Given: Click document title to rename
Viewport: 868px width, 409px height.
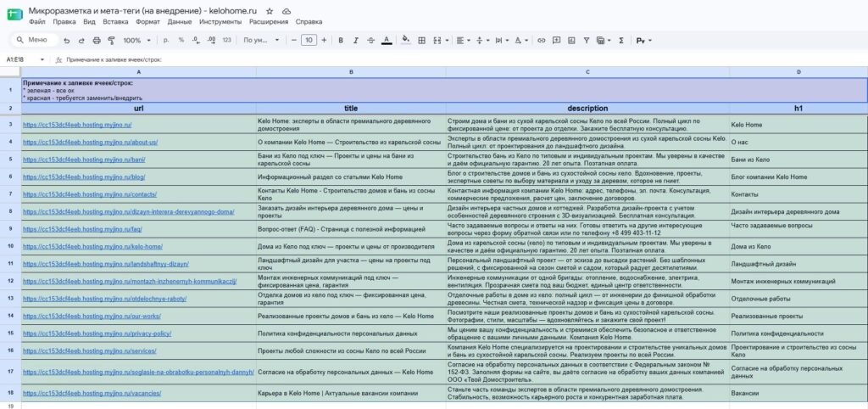Looking at the screenshot, I should (142, 11).
